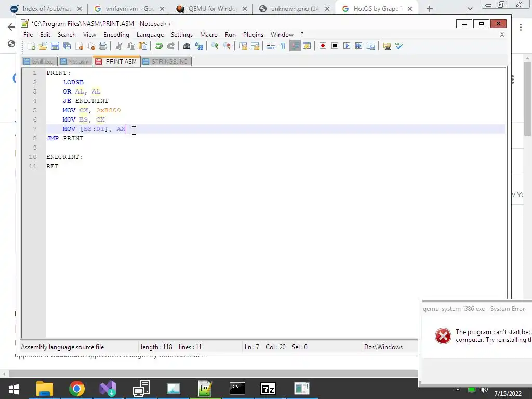Select the PRINT.ASM document tab

(116, 61)
